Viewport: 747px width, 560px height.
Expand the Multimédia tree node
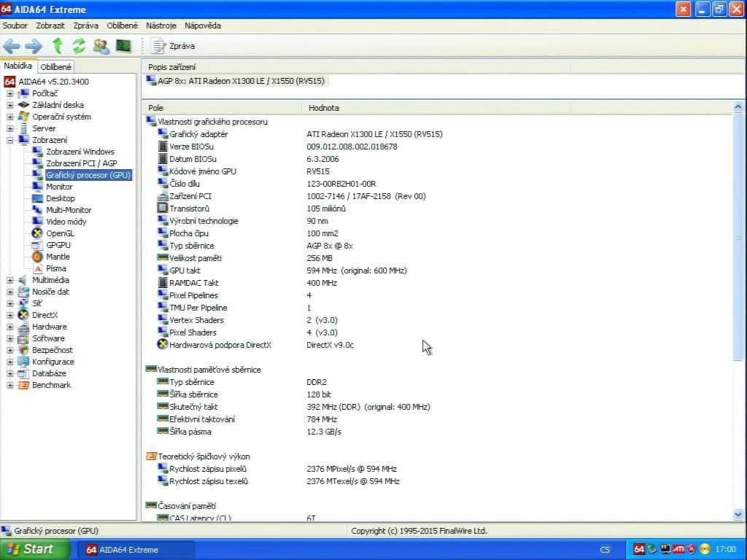coord(10,281)
